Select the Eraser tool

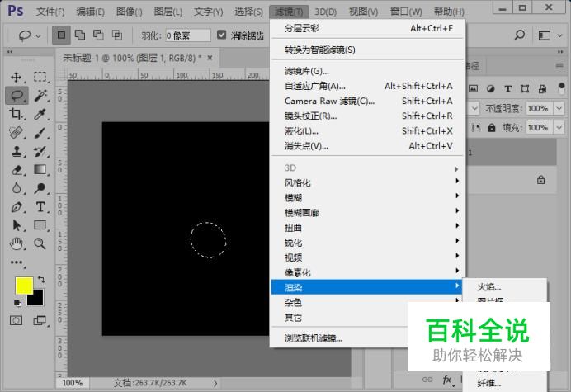click(16, 170)
